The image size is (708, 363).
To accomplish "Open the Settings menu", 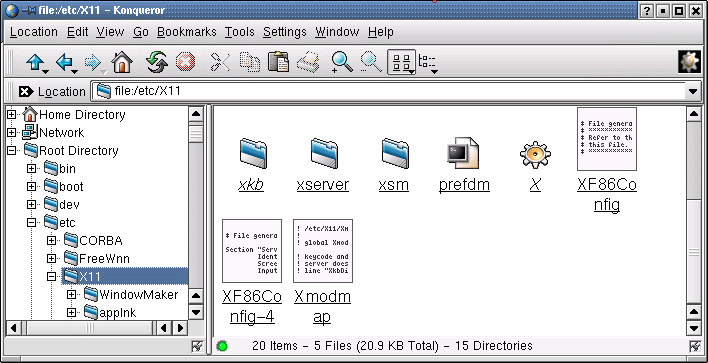I will (285, 32).
